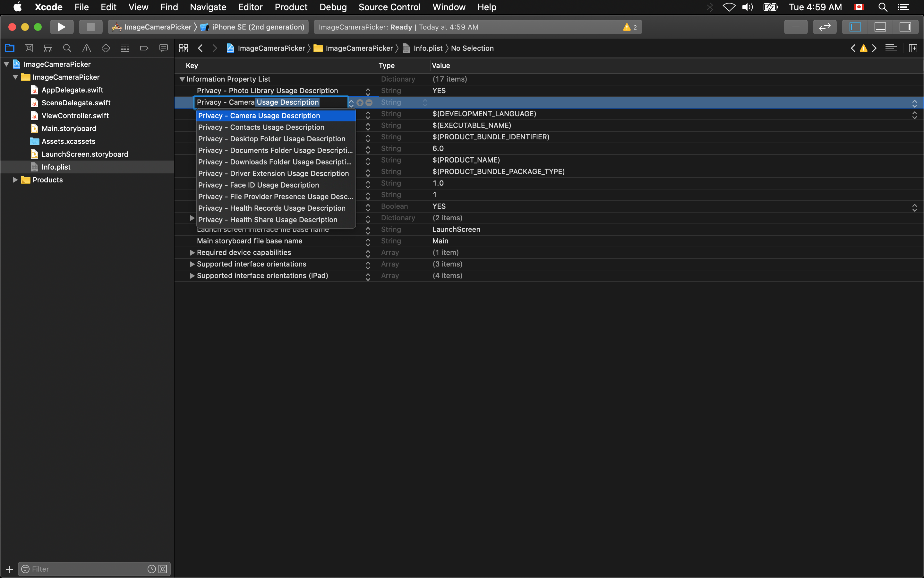The width and height of the screenshot is (924, 578).
Task: Select ImageCameraPicker scheme in toolbar
Action: pos(152,27)
